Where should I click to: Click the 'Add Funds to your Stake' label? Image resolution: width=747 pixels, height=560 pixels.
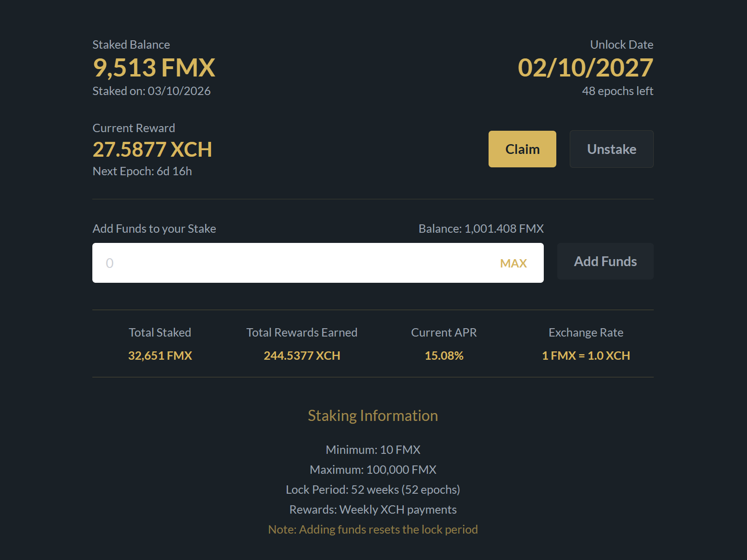click(154, 229)
